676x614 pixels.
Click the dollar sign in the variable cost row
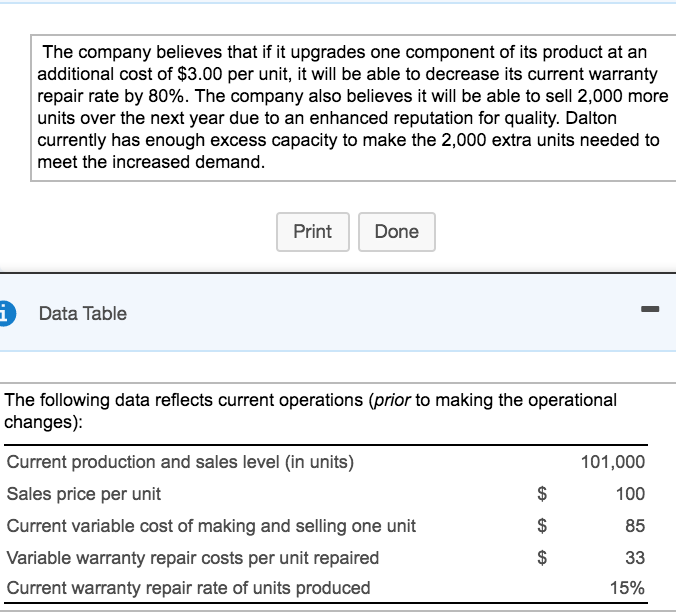(x=543, y=526)
